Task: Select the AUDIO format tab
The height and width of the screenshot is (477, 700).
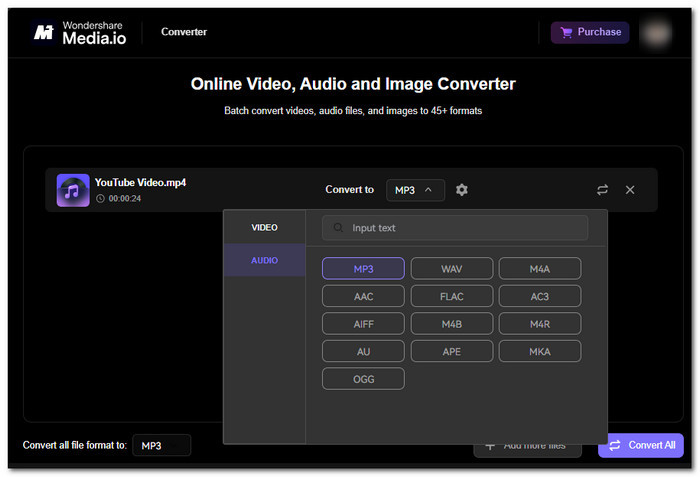Action: click(x=264, y=260)
